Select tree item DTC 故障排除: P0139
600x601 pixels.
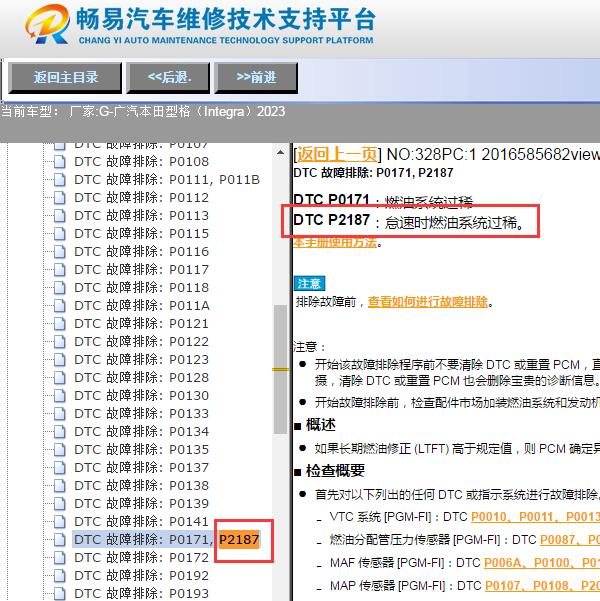141,504
